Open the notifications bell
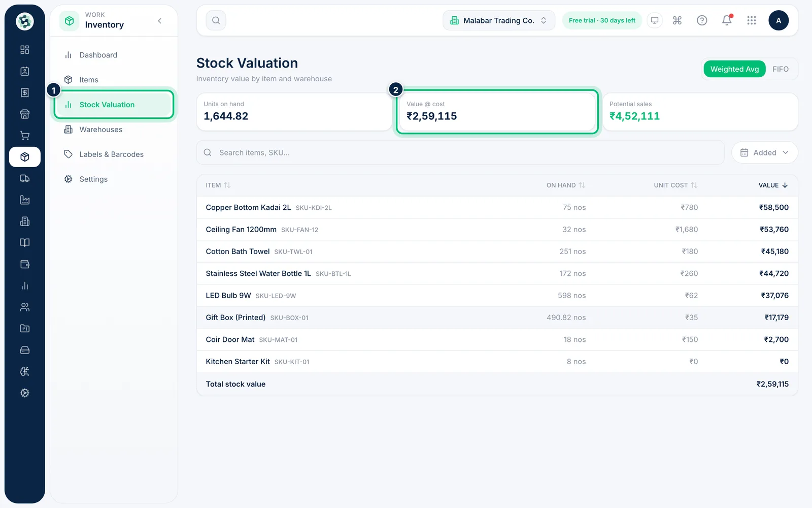Image resolution: width=812 pixels, height=508 pixels. click(x=727, y=20)
